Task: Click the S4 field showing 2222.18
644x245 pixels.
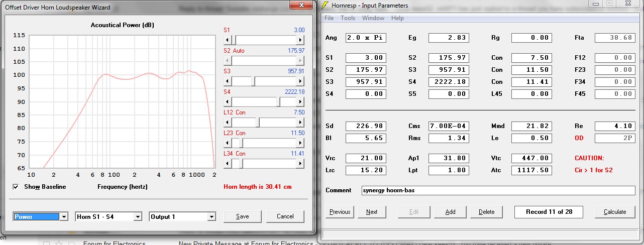Action: 449,82
